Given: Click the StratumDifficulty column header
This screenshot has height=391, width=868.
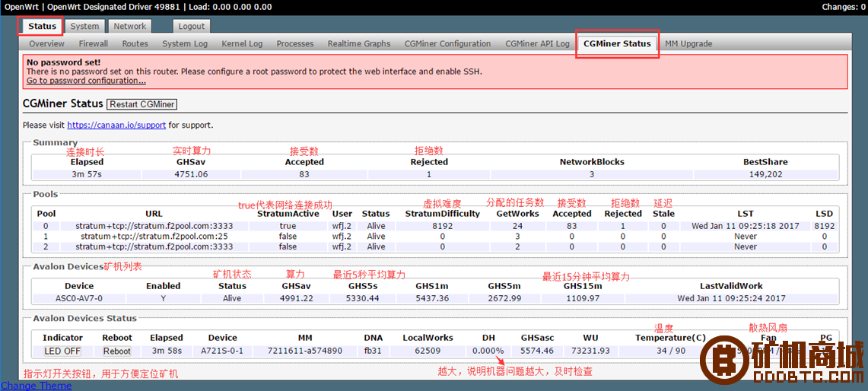Looking at the screenshot, I should tap(443, 213).
